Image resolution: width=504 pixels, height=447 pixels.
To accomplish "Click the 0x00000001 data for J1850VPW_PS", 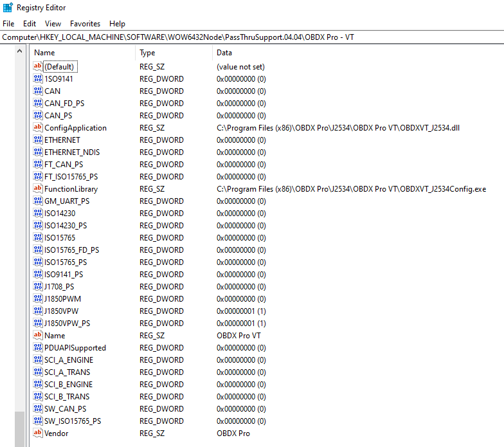I will [241, 323].
